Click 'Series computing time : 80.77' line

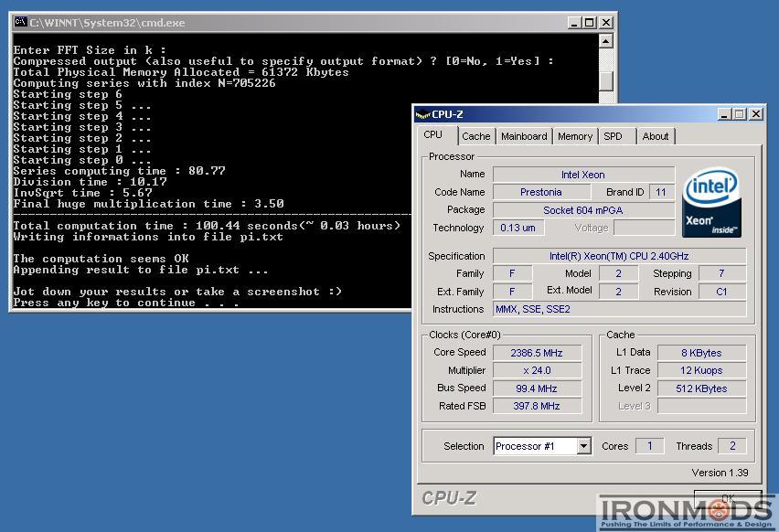(x=119, y=171)
